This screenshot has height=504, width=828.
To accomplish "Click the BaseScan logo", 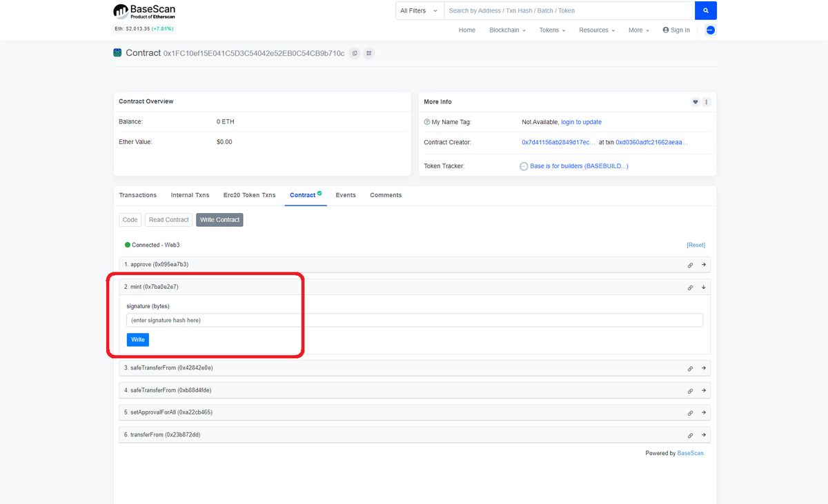I will (142, 10).
